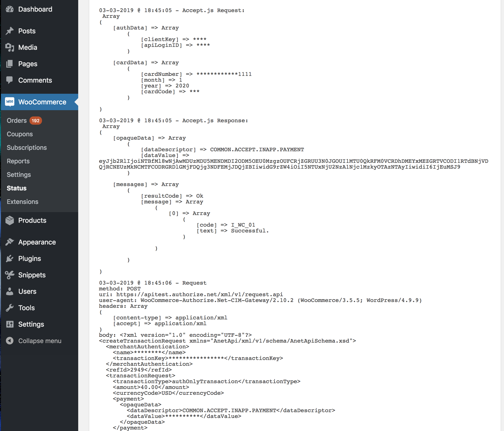The width and height of the screenshot is (504, 431).
Task: Open Pages in admin sidebar
Action: [28, 64]
